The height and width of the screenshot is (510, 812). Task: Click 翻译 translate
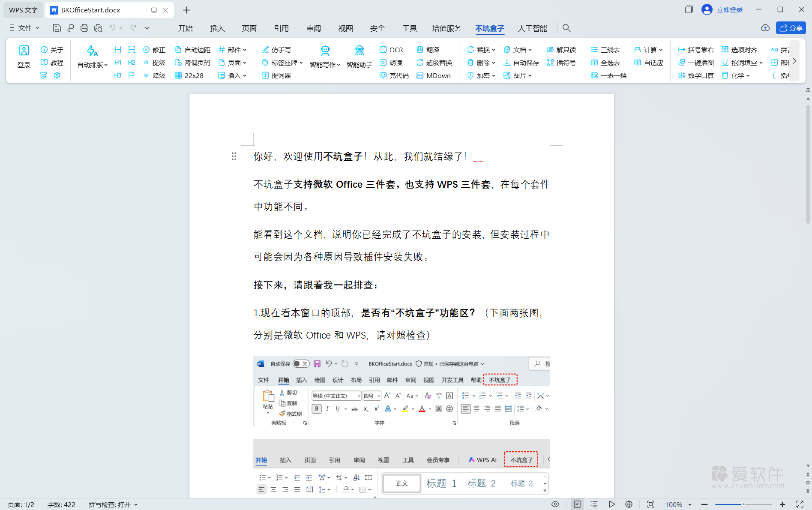point(428,50)
